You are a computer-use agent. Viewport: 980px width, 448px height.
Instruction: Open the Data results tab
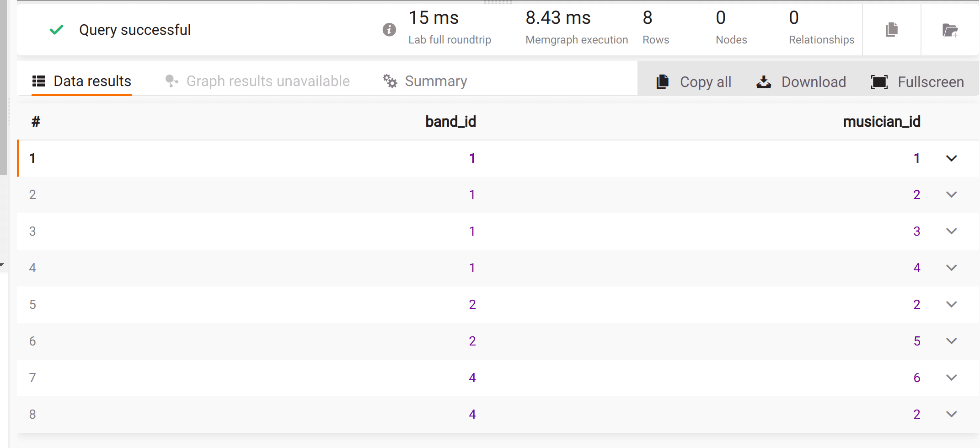(x=92, y=81)
